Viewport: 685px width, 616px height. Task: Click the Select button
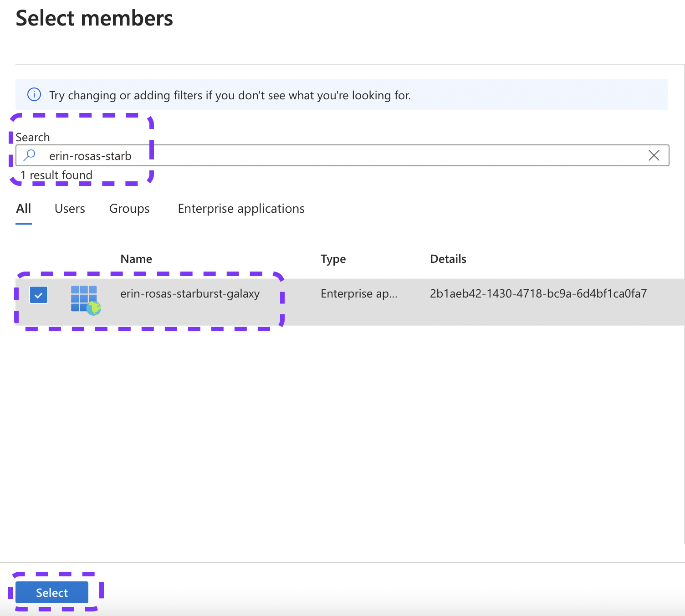tap(51, 592)
